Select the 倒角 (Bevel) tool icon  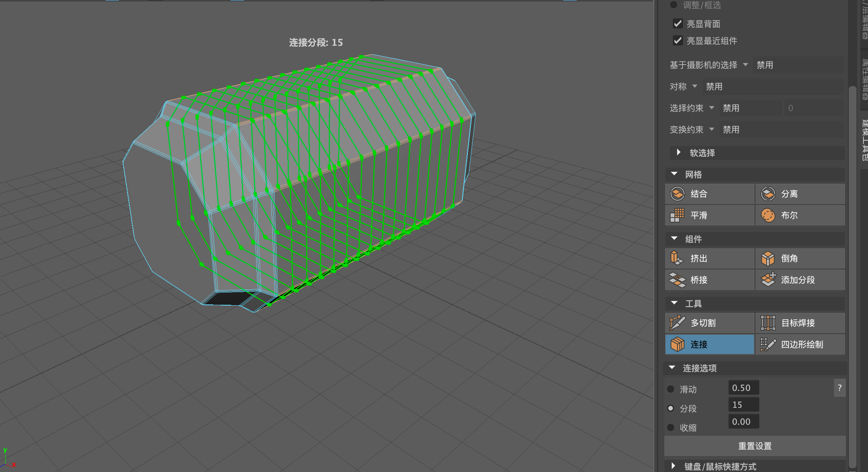click(x=768, y=258)
